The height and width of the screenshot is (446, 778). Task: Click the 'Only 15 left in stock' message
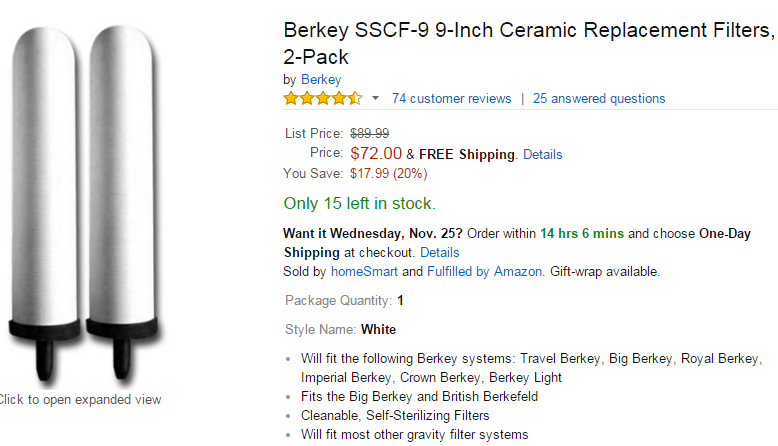360,203
